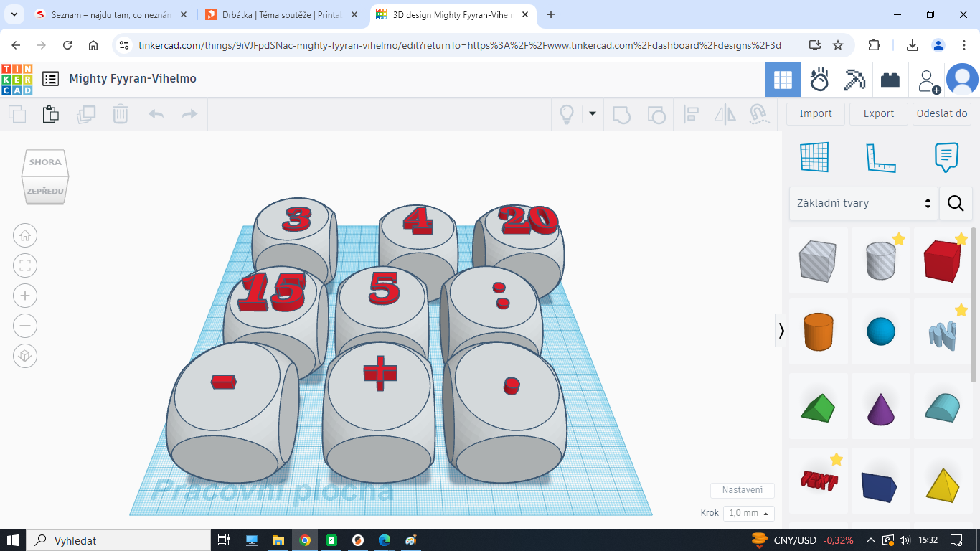Image resolution: width=980 pixels, height=551 pixels.
Task: Click the Undo arrow
Action: tap(156, 113)
